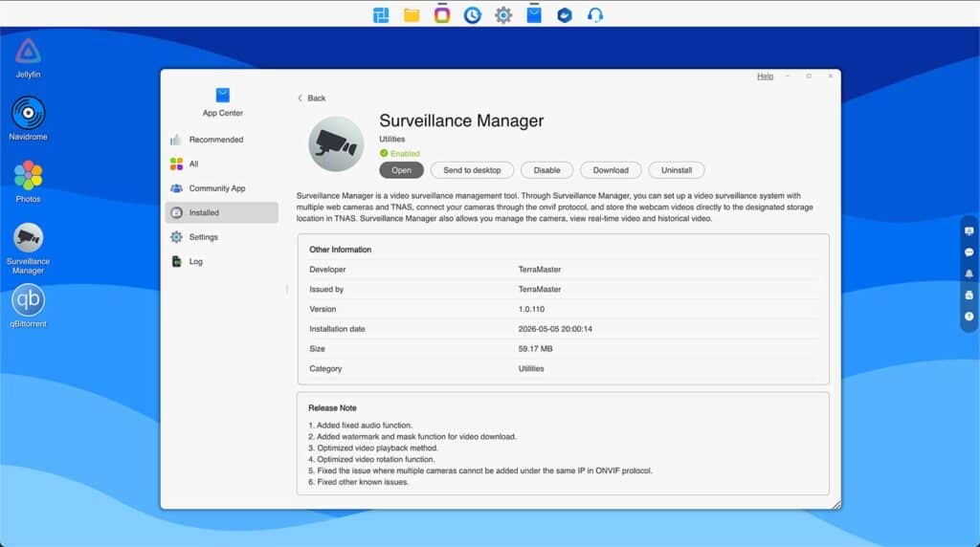Click the green Enabled status text
The width and height of the screenshot is (980, 547).
point(405,153)
